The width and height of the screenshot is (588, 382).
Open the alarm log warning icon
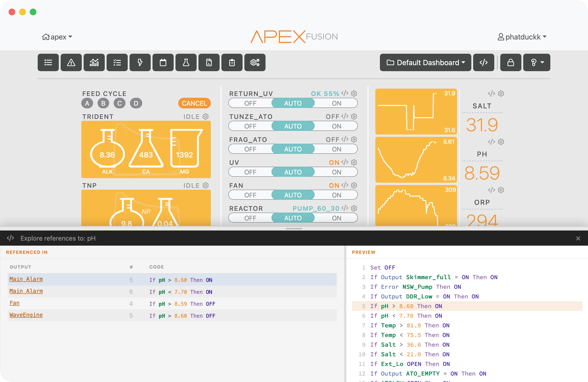point(71,62)
